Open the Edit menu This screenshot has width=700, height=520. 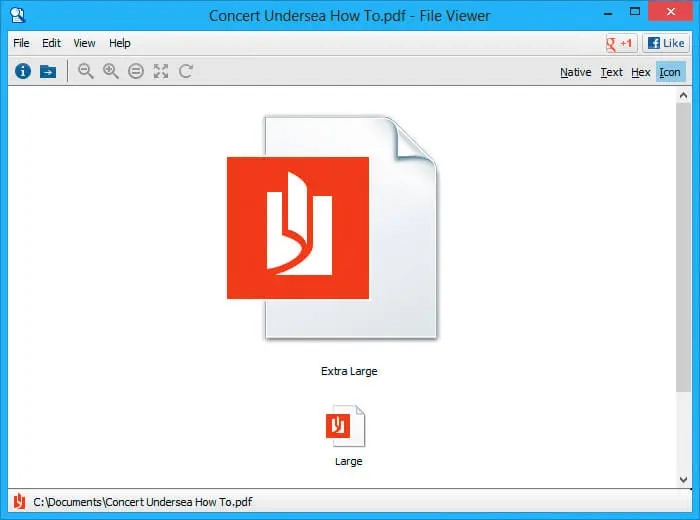pyautogui.click(x=51, y=43)
